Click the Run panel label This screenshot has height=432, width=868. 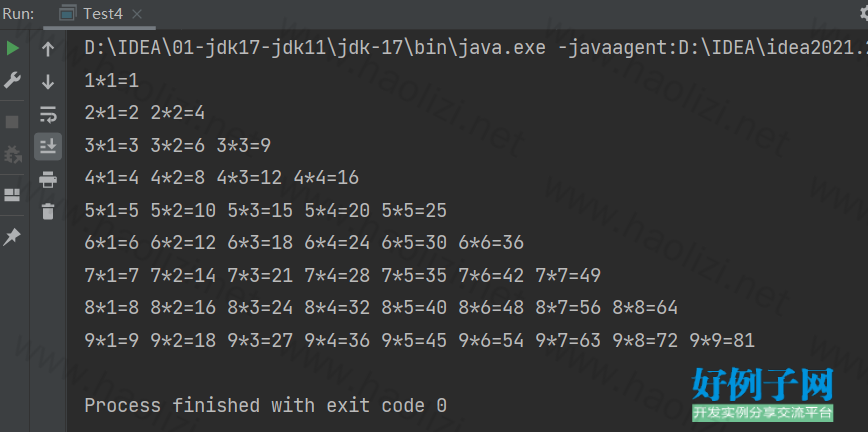click(x=19, y=14)
